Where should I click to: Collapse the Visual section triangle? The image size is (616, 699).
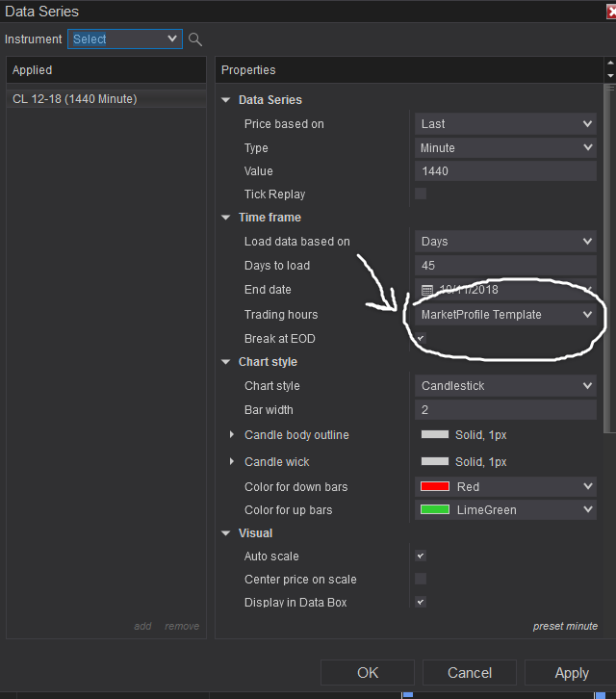pos(226,533)
